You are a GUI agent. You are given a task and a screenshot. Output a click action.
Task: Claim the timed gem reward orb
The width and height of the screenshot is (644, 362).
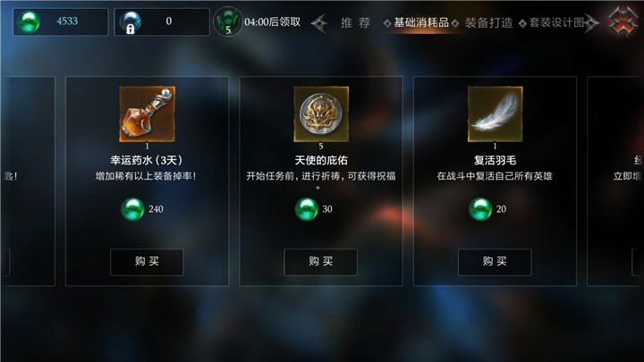pyautogui.click(x=227, y=21)
